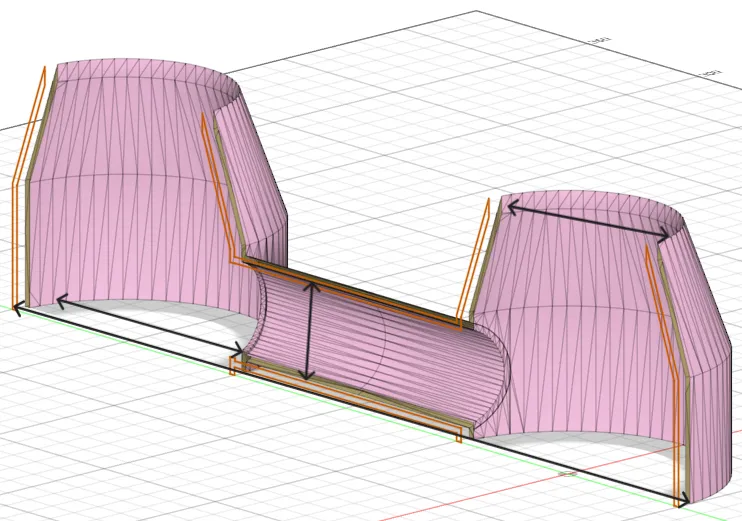Click the arrowhead at the base line's left end
Screen dimensions: 742x521
point(17,310)
